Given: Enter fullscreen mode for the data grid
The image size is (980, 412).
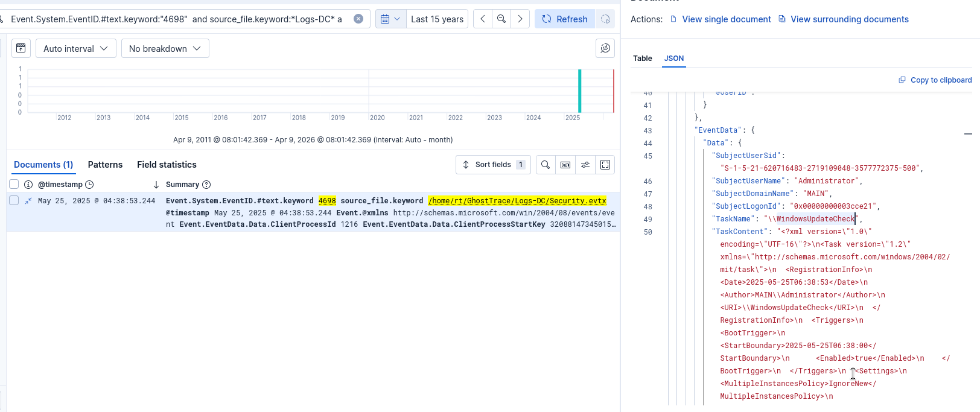Looking at the screenshot, I should (605, 165).
